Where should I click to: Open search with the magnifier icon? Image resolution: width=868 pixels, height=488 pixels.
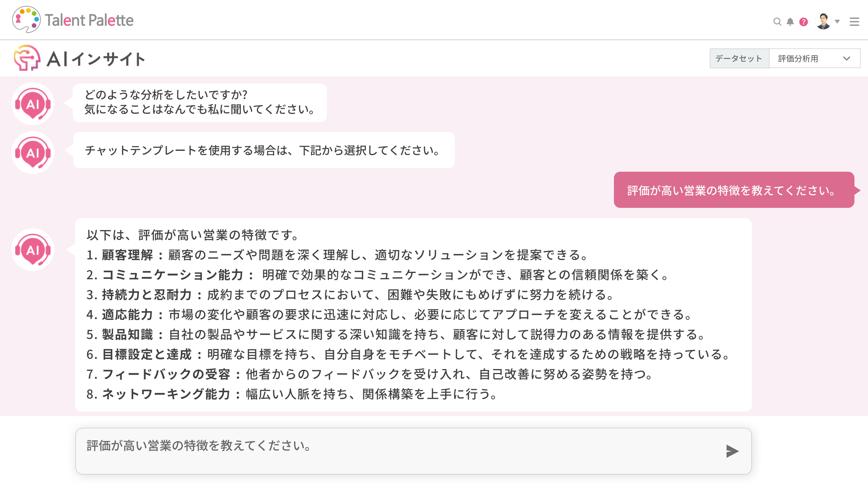(x=777, y=22)
